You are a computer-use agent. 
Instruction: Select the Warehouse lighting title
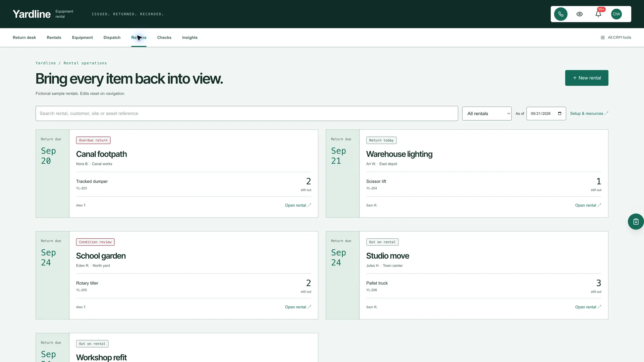click(x=399, y=154)
